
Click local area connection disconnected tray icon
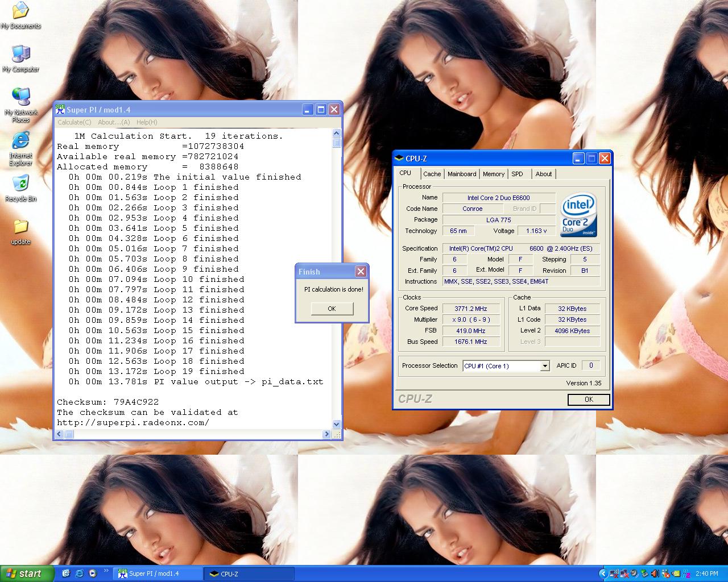point(624,573)
